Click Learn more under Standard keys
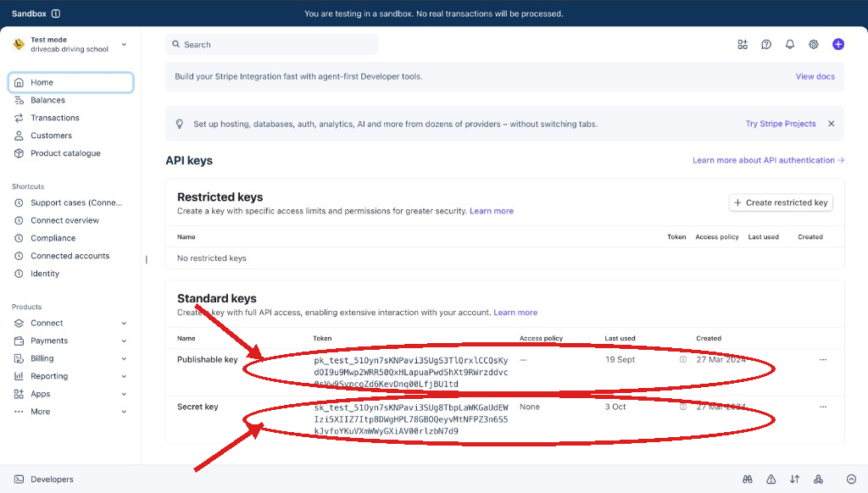This screenshot has width=868, height=493. pyautogui.click(x=515, y=313)
